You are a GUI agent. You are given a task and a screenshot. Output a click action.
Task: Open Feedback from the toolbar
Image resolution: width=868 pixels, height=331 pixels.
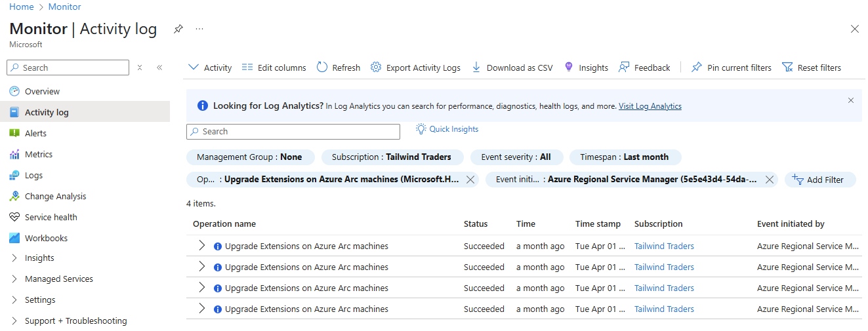644,68
